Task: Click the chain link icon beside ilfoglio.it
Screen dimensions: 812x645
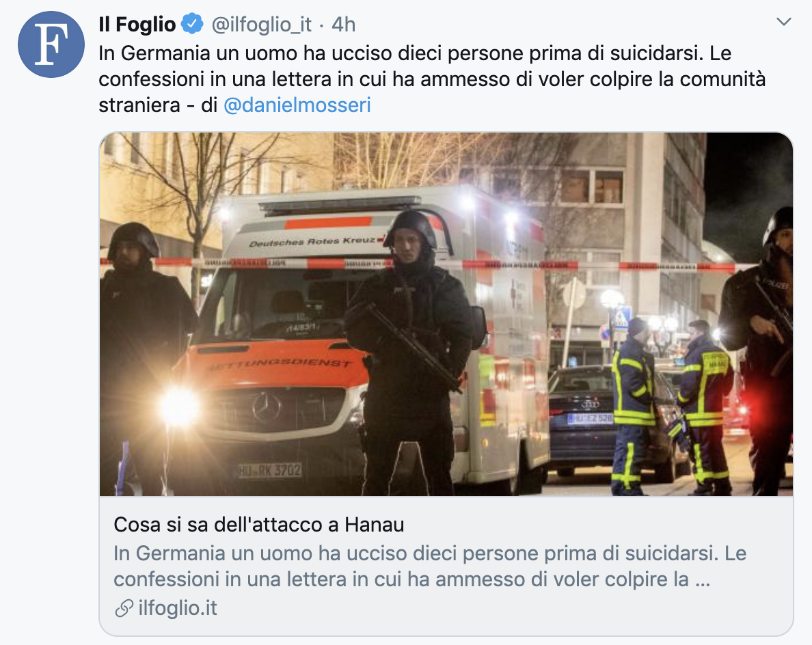Action: (124, 608)
